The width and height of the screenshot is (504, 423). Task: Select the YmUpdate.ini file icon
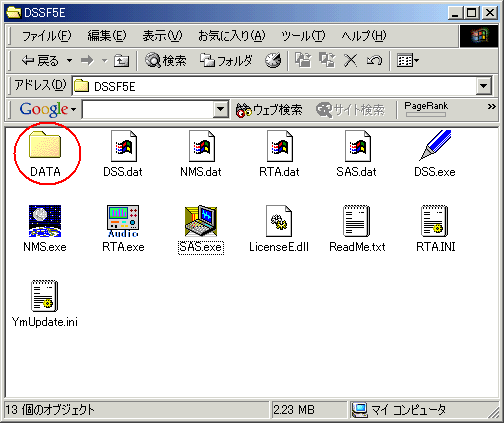[45, 296]
